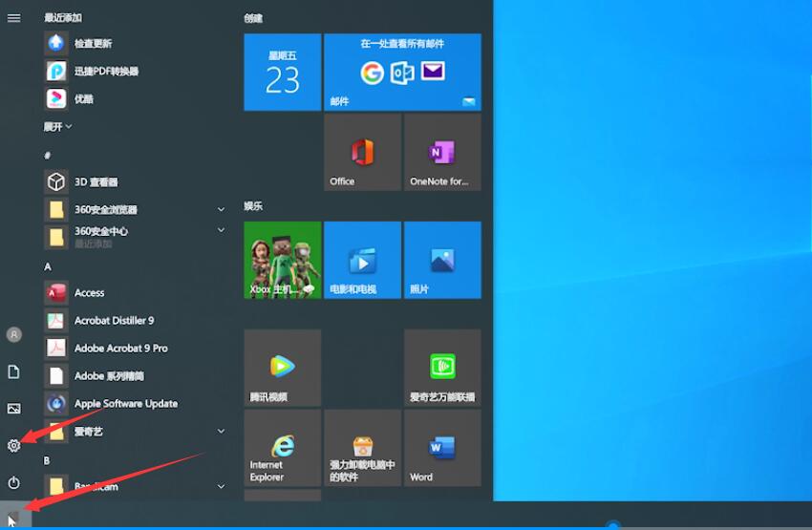
Task: Open the hamburger menu at top of Start
Action: point(14,18)
